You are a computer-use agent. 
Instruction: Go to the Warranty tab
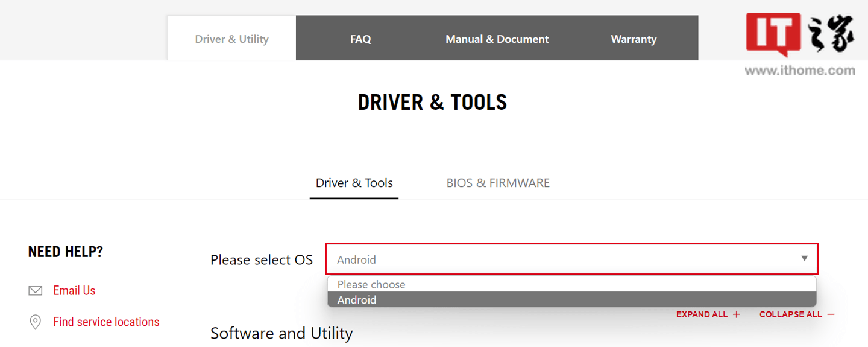click(634, 39)
